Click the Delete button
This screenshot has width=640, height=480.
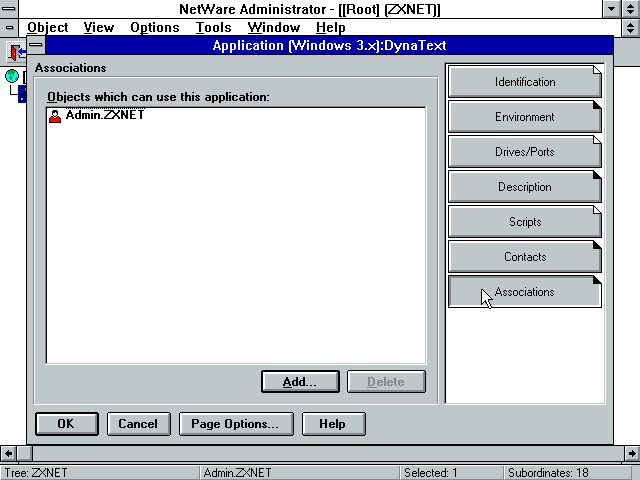(386, 382)
